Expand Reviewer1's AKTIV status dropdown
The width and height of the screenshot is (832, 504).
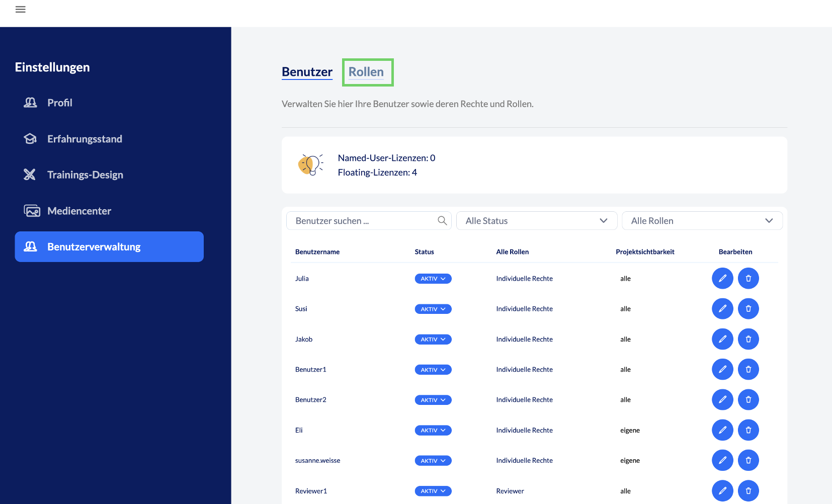(x=433, y=491)
